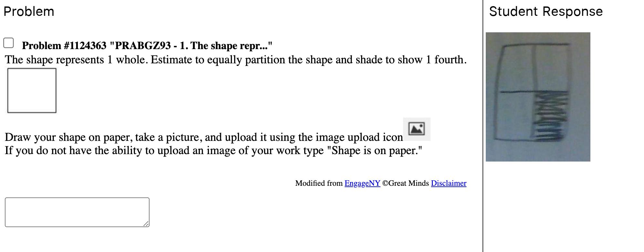Select the Student Response heading
The image size is (644, 252).
click(x=545, y=12)
